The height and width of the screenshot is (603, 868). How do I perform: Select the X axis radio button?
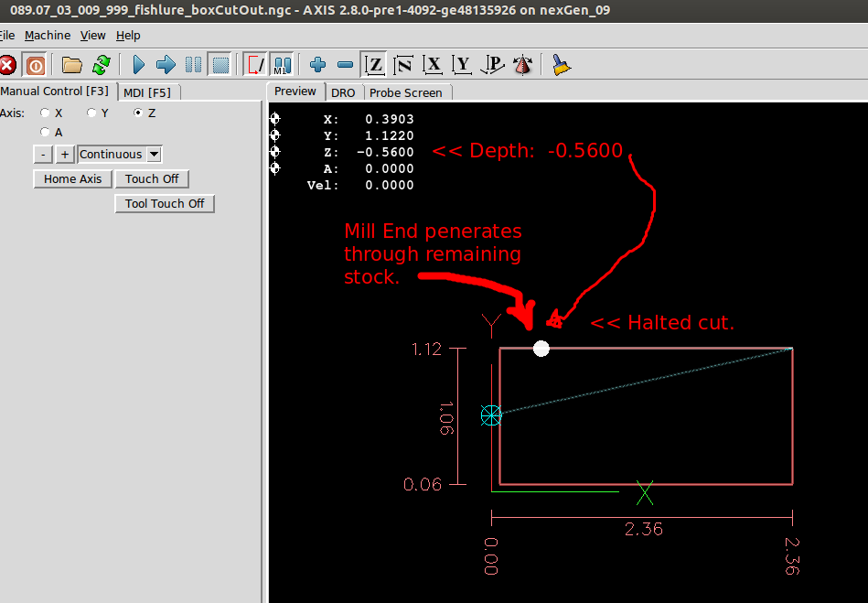click(45, 113)
